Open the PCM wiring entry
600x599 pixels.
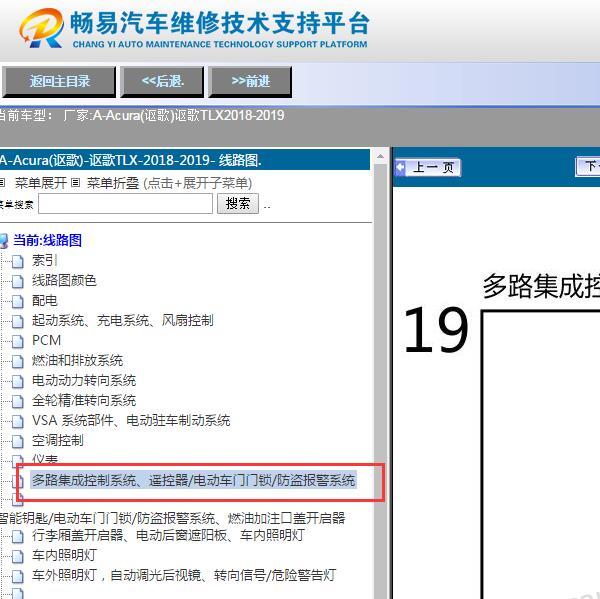(x=46, y=340)
